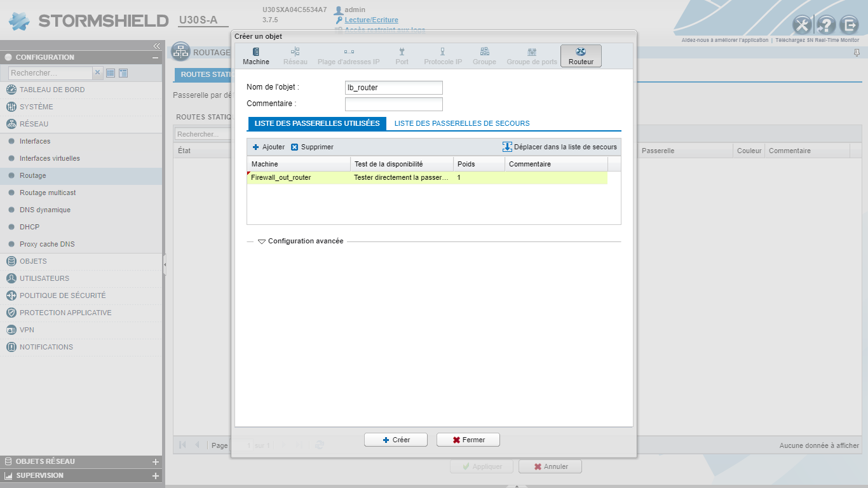Select the Protocole IP object type
Screen dimensions: 868x488
pyautogui.click(x=443, y=56)
